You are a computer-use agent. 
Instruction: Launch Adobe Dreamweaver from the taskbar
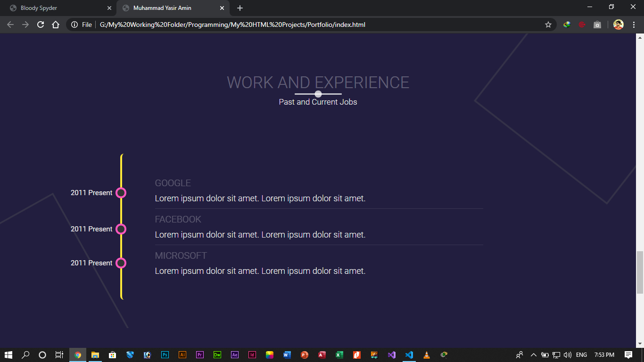(217, 355)
